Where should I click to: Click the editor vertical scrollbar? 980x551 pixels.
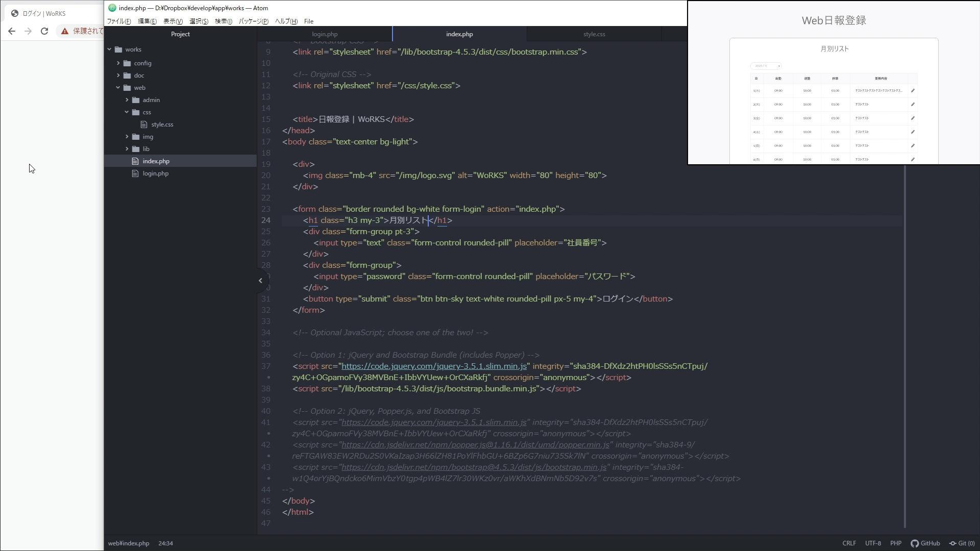905,347
